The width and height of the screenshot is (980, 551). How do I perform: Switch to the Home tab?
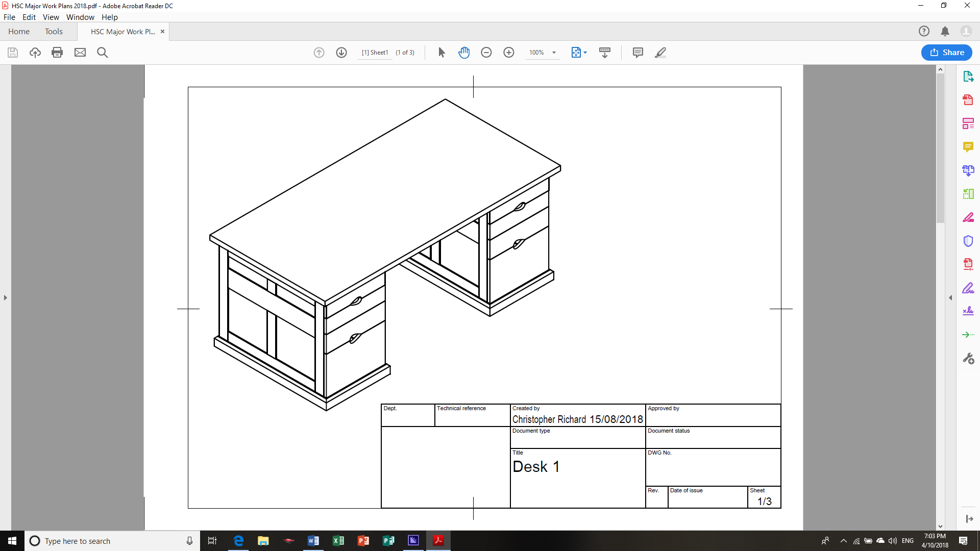[19, 31]
